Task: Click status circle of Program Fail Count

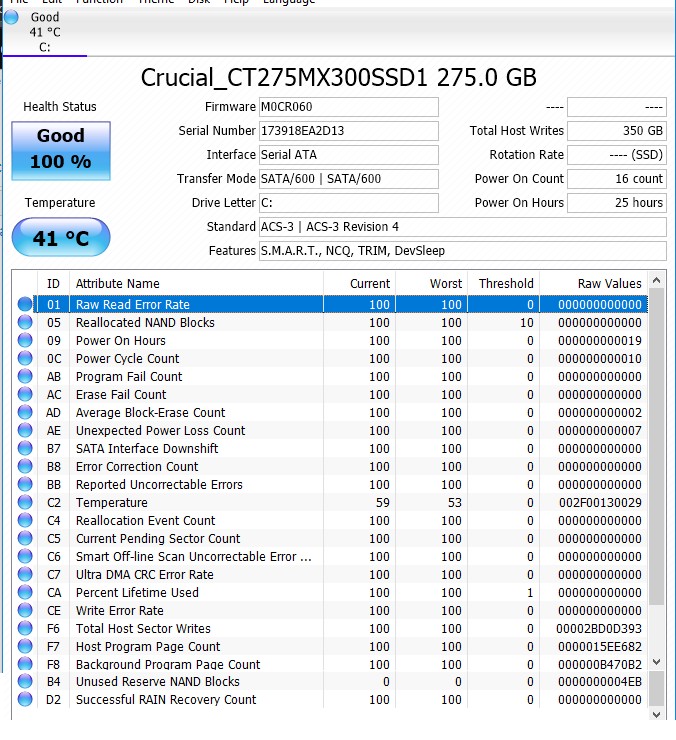Action: pos(25,376)
